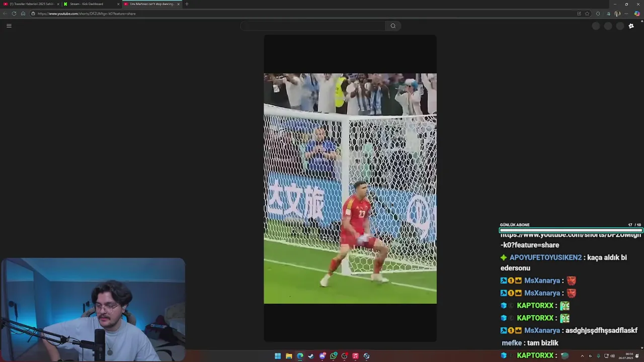Click the YouTube shorts URL in address bar
The height and width of the screenshot is (362, 644).
87,14
